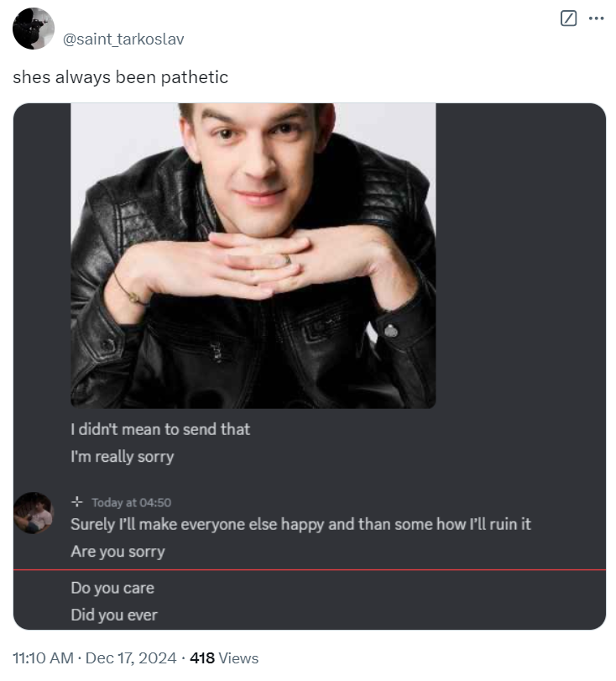Open the embedded Discord screenshot image
The height and width of the screenshot is (681, 616).
(310, 366)
